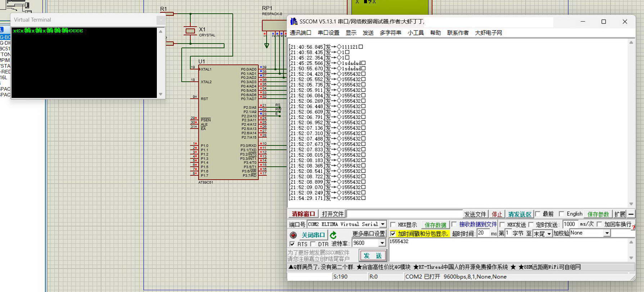Image resolution: width=644 pixels, height=292 pixels.
Task: Click the 保存数据 save data button
Action: (435, 225)
